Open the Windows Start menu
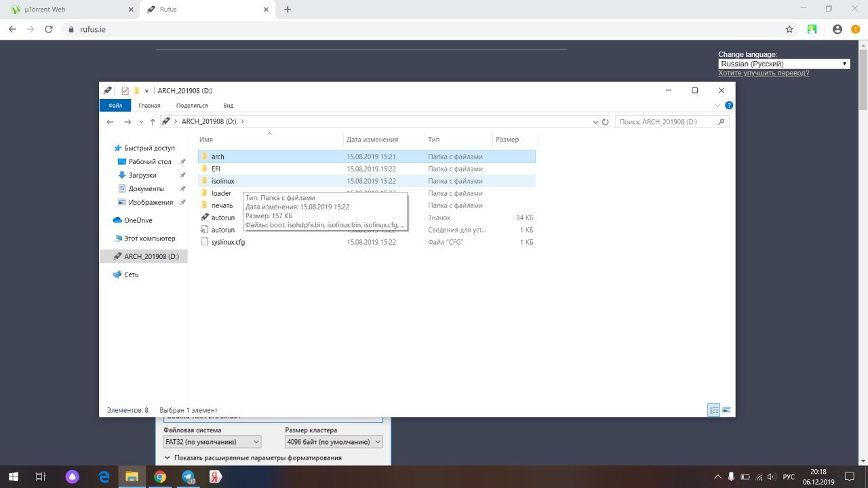This screenshot has width=868, height=488. pyautogui.click(x=13, y=476)
